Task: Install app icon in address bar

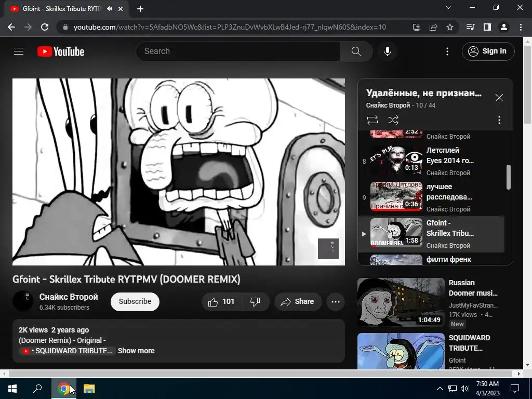Action: point(417,27)
